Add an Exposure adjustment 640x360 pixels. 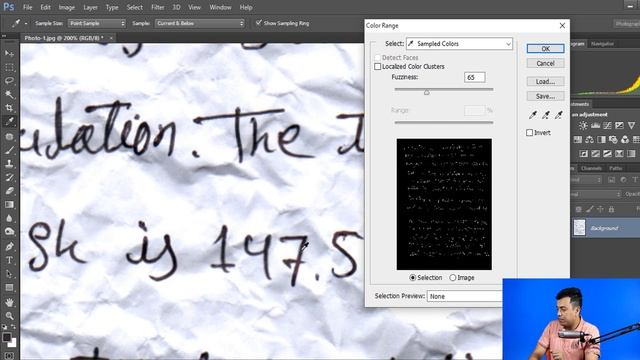pos(619,126)
